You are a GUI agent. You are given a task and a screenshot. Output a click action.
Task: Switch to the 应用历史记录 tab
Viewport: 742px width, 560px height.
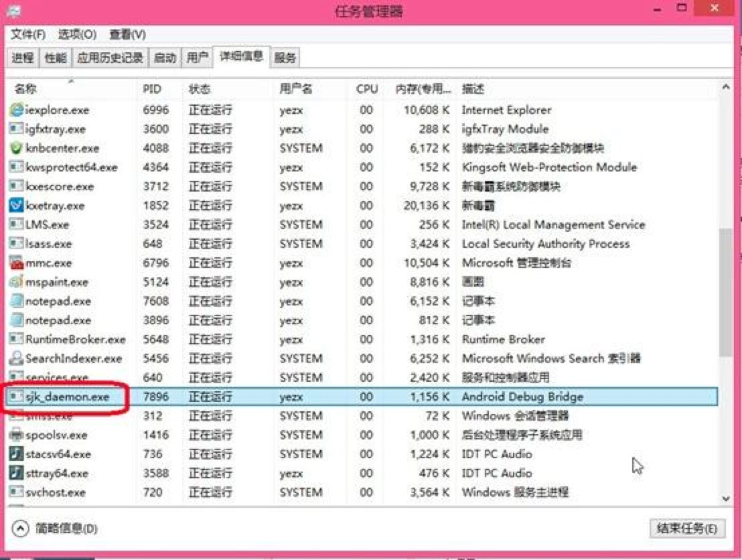click(110, 58)
